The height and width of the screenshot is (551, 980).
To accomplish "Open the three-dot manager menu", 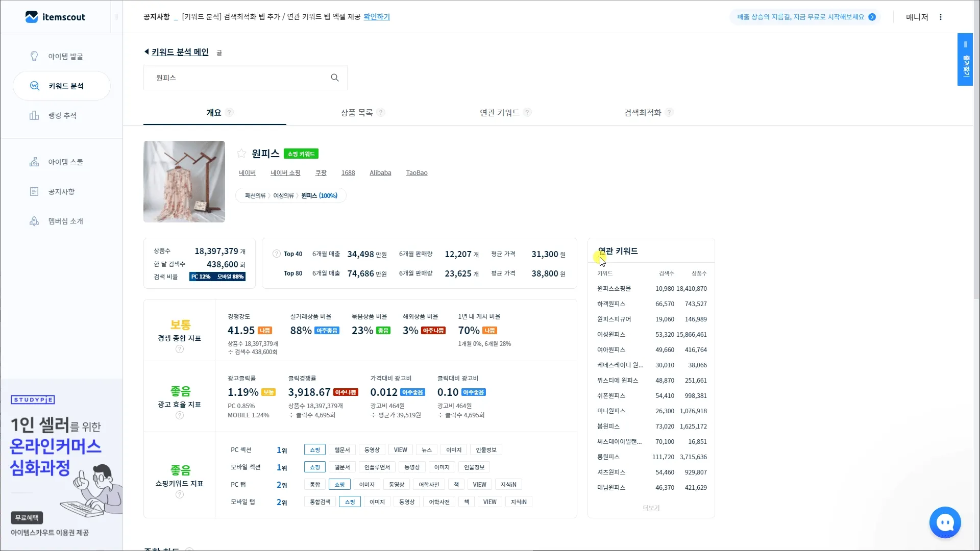I will point(941,17).
